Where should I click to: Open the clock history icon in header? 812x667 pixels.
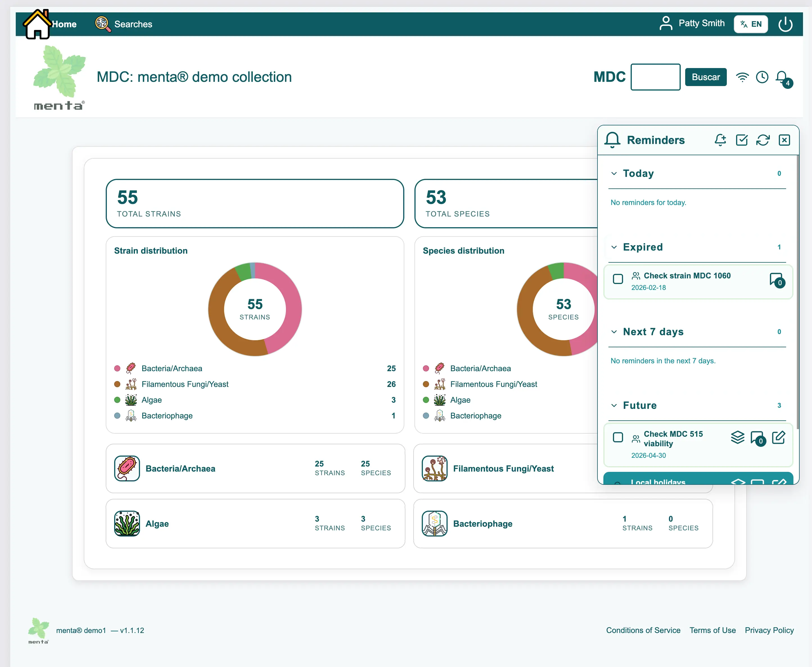tap(762, 77)
